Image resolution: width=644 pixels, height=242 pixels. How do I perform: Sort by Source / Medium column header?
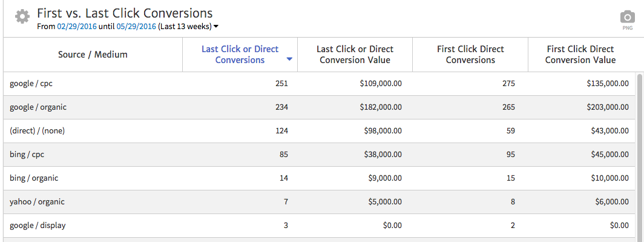coord(93,55)
